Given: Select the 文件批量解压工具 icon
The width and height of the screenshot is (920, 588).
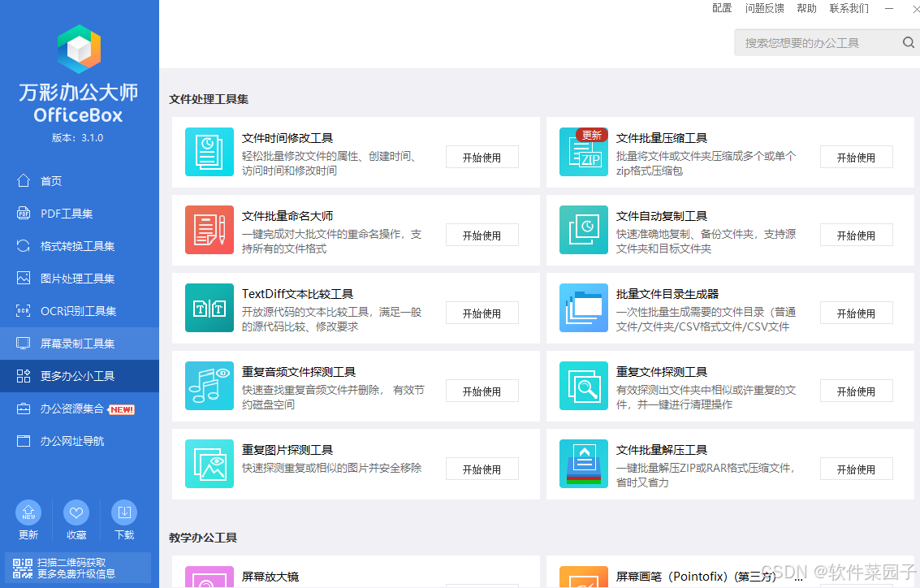Looking at the screenshot, I should tap(584, 464).
